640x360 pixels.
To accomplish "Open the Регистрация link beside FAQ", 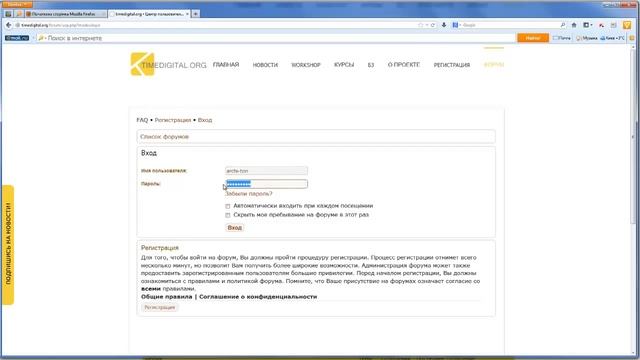I will (173, 120).
